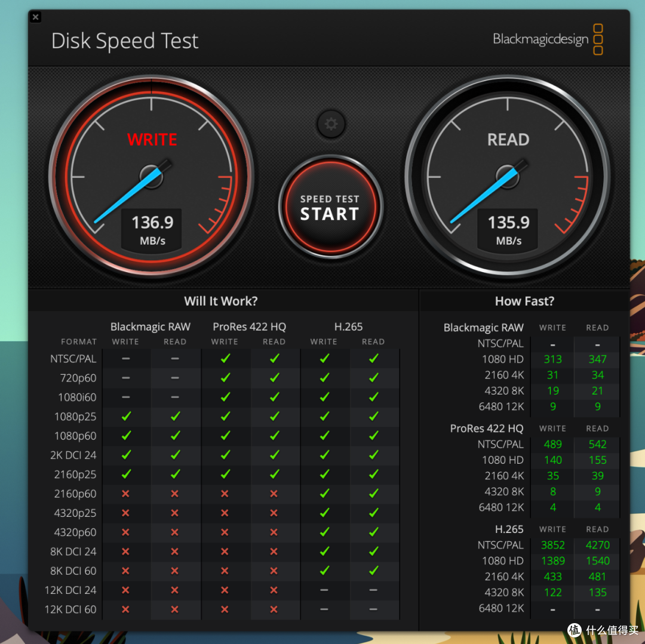Click the Blackmagic RAW heading in How Fast

(483, 328)
